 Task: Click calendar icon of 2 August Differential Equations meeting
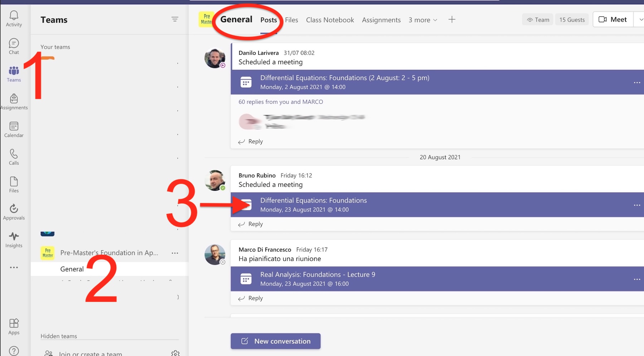(x=246, y=82)
